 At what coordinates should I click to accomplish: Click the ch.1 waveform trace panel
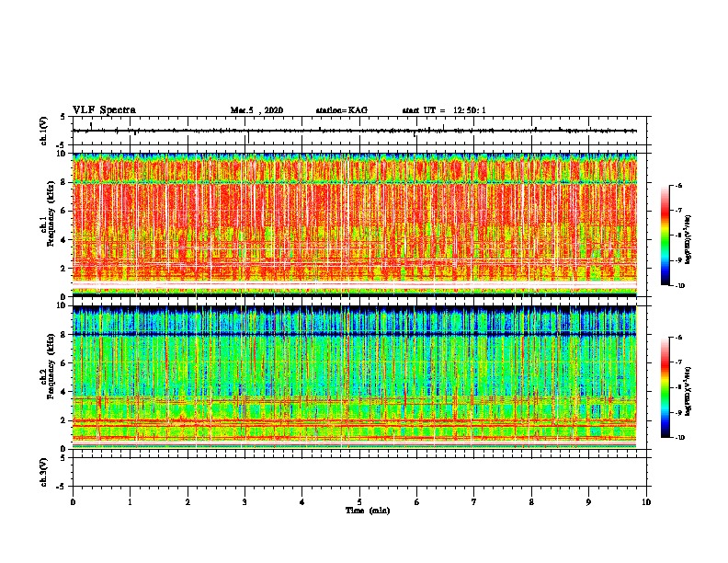click(361, 131)
